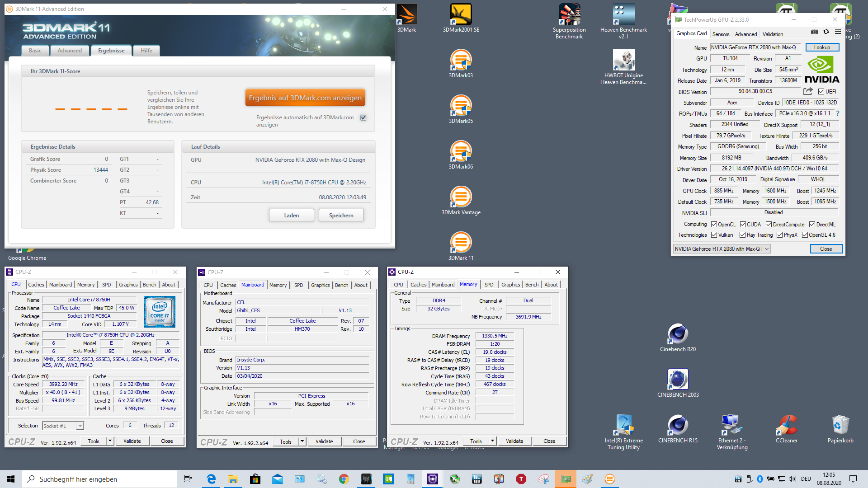868x488 pixels.
Task: Open the 3DMark desktop shortcut
Action: coord(406,18)
